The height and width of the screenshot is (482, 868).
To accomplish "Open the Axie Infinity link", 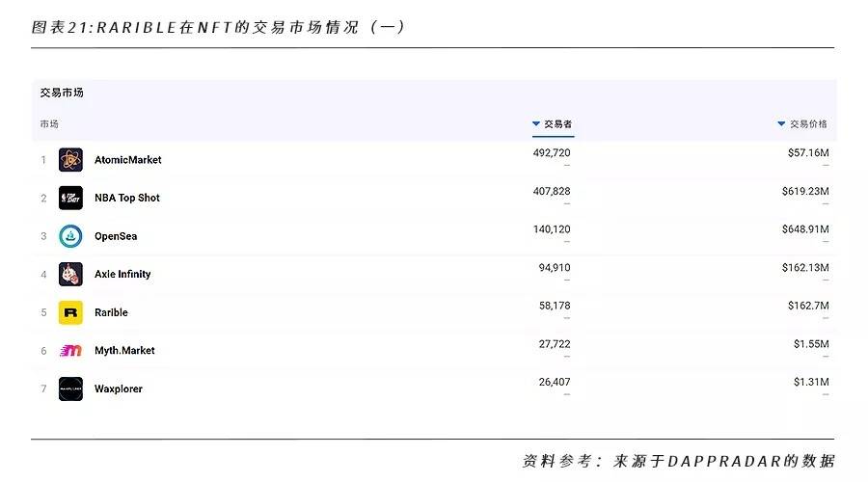I will [122, 274].
